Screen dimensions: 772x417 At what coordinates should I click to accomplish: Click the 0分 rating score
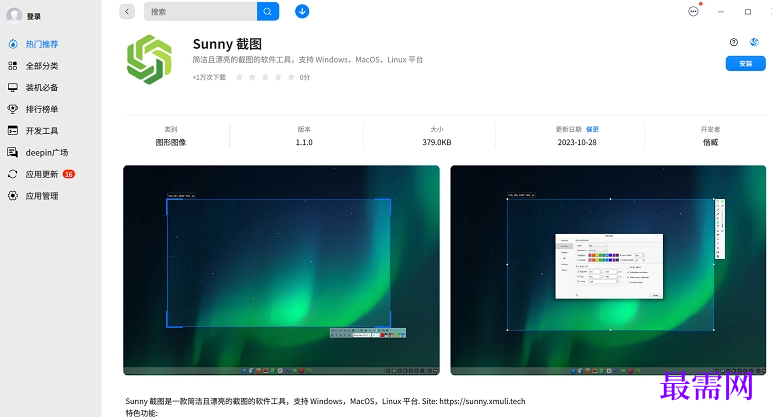point(305,77)
